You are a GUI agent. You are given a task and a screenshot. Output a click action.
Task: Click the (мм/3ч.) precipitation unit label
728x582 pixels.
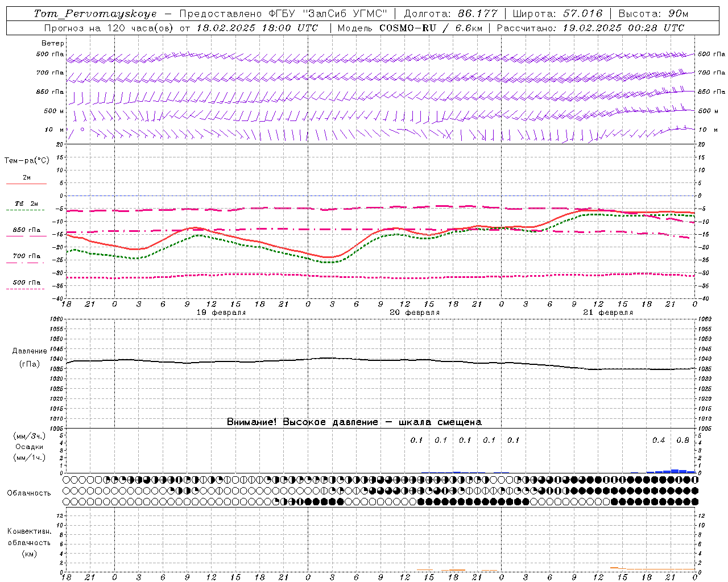(30, 436)
